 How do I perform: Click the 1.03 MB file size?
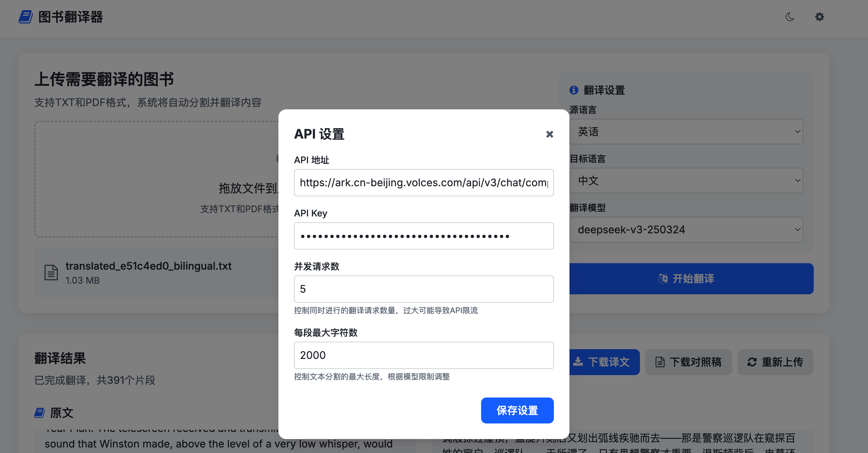(83, 280)
